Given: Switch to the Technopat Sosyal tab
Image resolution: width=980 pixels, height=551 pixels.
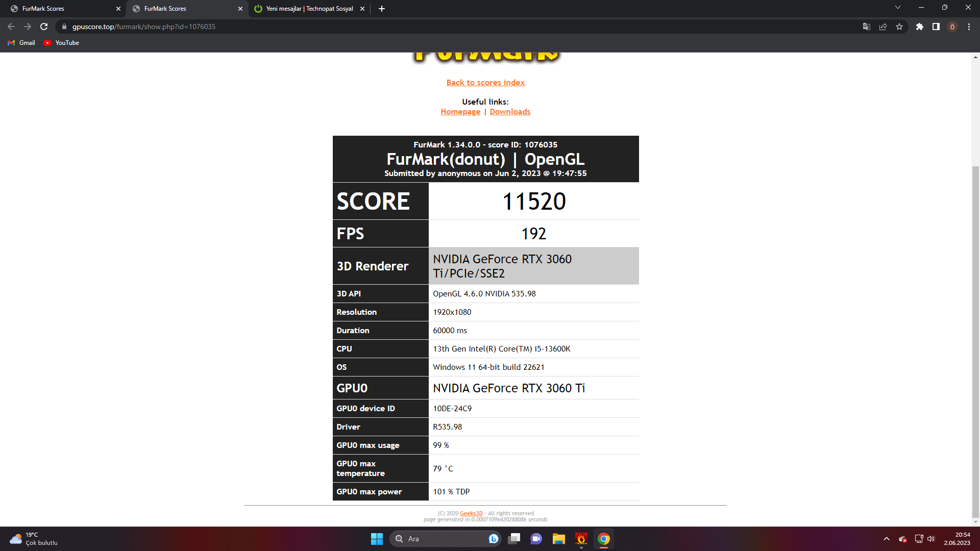Looking at the screenshot, I should click(309, 9).
